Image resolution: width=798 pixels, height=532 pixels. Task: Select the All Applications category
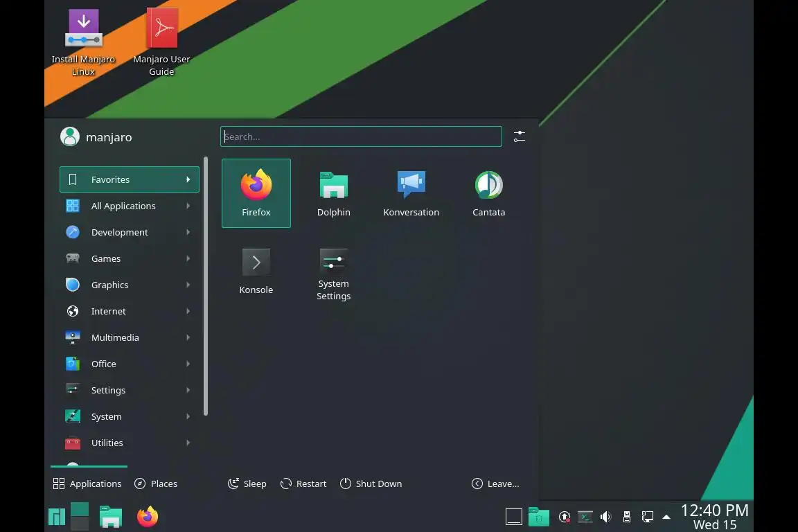coord(130,206)
